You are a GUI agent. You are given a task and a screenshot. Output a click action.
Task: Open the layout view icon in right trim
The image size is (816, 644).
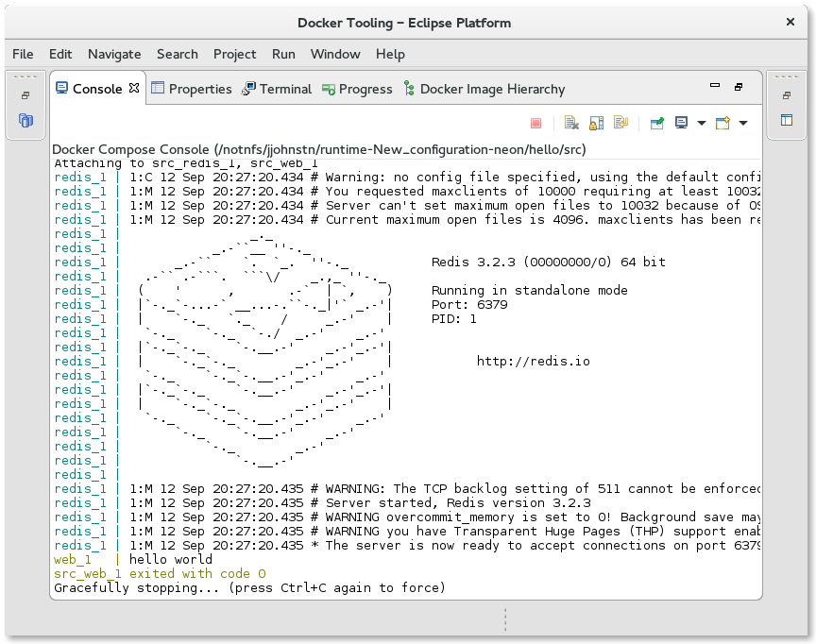click(x=787, y=120)
